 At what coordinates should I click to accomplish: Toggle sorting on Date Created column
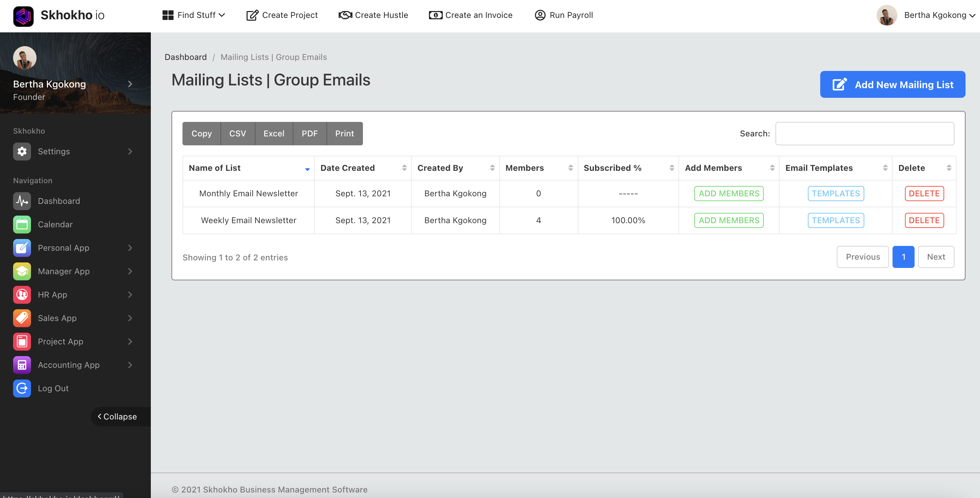(404, 168)
